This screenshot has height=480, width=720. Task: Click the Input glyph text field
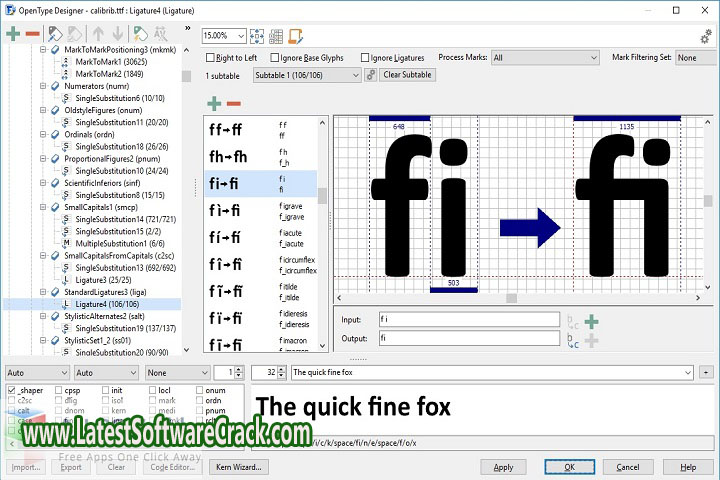pyautogui.click(x=469, y=319)
